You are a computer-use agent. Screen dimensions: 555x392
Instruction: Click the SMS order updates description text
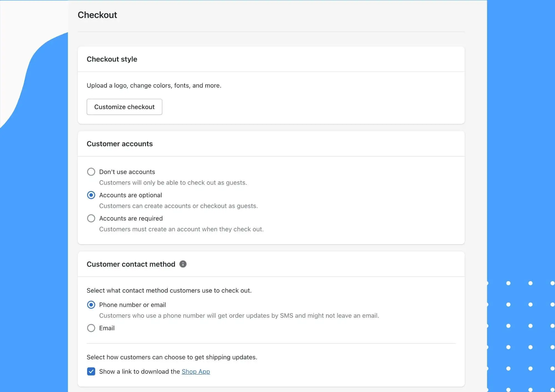(x=239, y=315)
